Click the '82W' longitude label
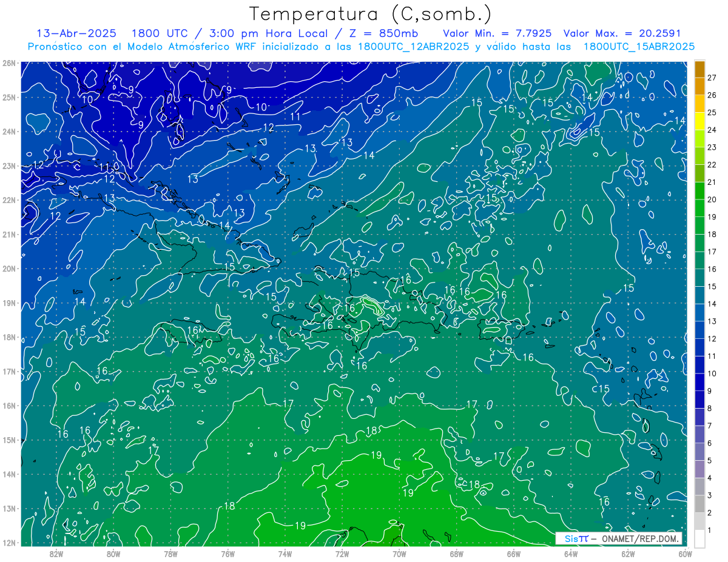The width and height of the screenshot is (728, 562). tap(56, 553)
